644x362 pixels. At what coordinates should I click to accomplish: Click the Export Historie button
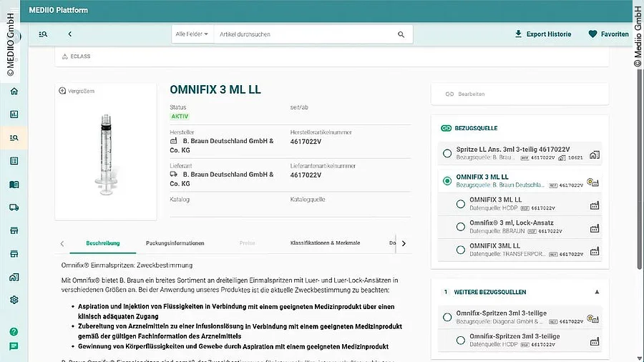542,34
